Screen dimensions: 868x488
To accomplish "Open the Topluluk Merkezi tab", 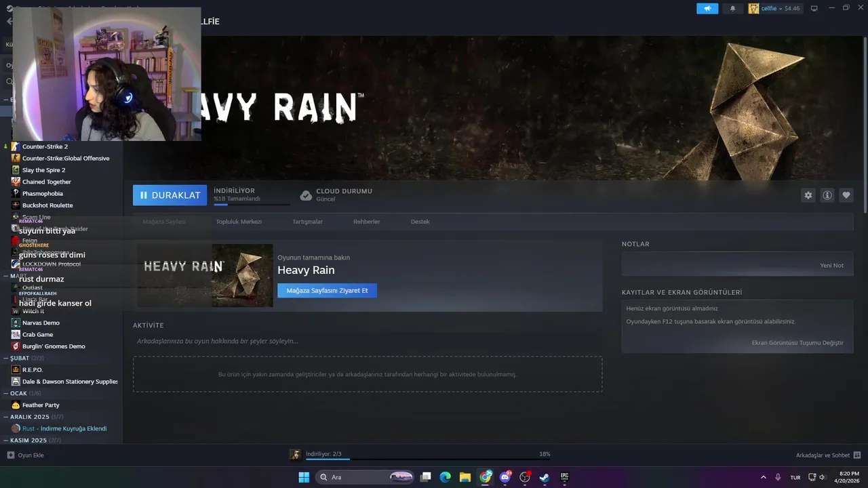I will coord(239,222).
